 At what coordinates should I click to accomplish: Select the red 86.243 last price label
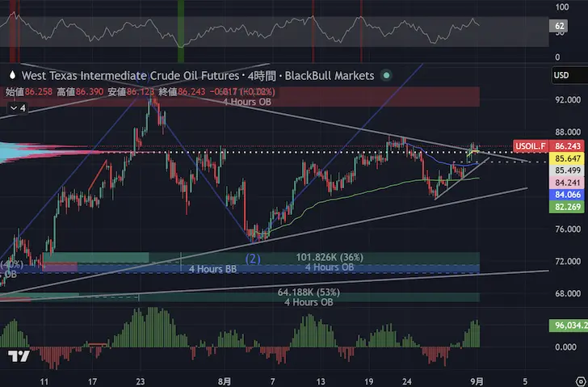[567, 146]
